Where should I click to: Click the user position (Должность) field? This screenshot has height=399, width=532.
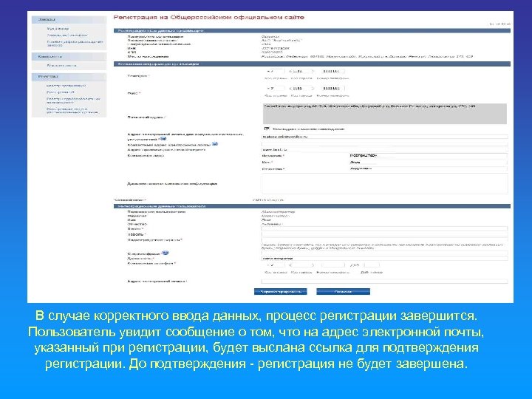point(384,259)
